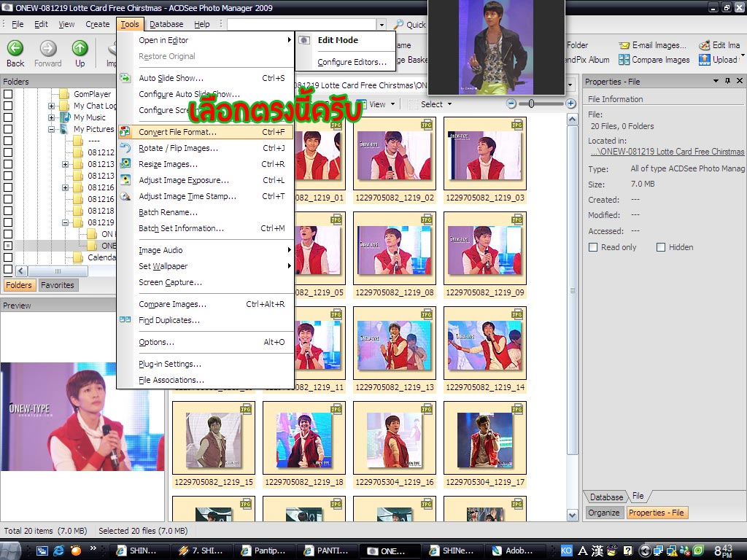
Task: Open the Located in folder path link
Action: 667,152
